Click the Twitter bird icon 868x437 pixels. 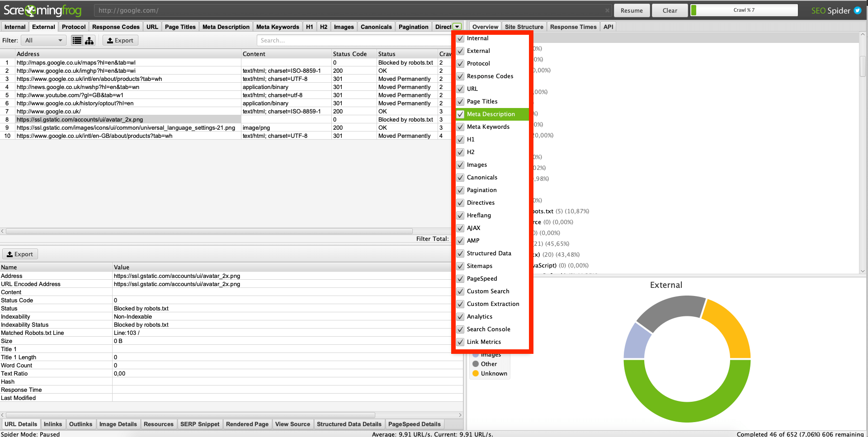857,10
